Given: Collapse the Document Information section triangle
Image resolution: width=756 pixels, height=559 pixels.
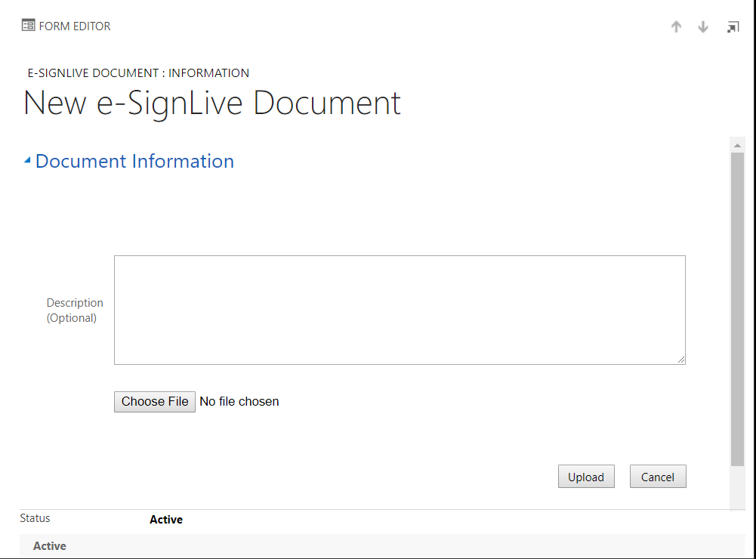Looking at the screenshot, I should coord(27,160).
